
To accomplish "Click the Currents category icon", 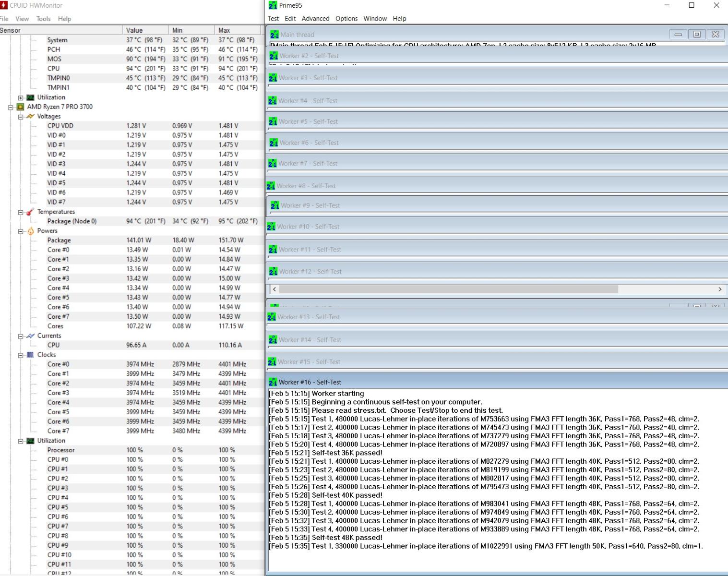I will tap(31, 336).
